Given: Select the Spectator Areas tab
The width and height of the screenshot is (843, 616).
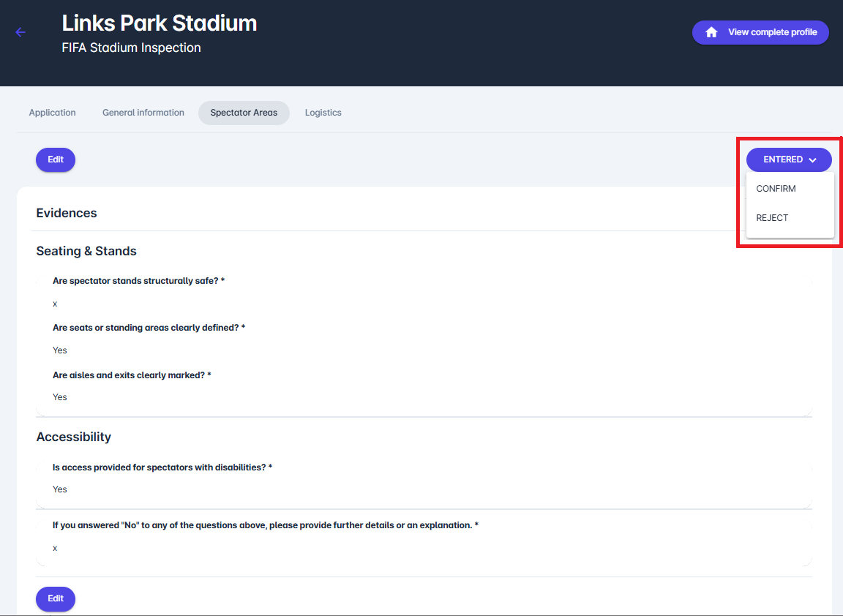Looking at the screenshot, I should 244,113.
